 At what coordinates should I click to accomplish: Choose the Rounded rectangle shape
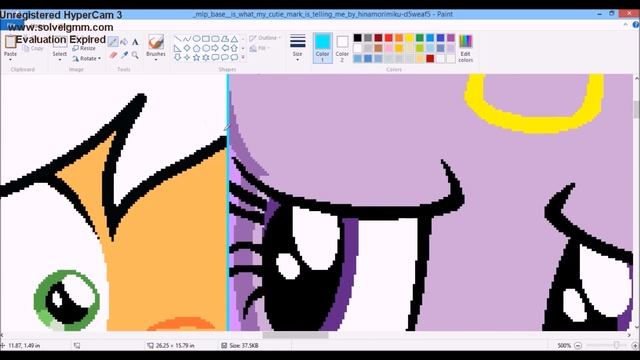(215, 39)
